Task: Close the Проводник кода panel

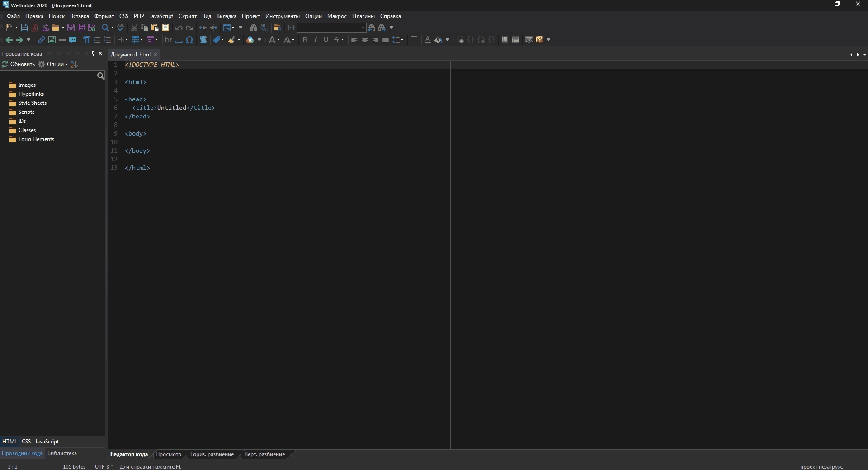Action: tap(100, 53)
